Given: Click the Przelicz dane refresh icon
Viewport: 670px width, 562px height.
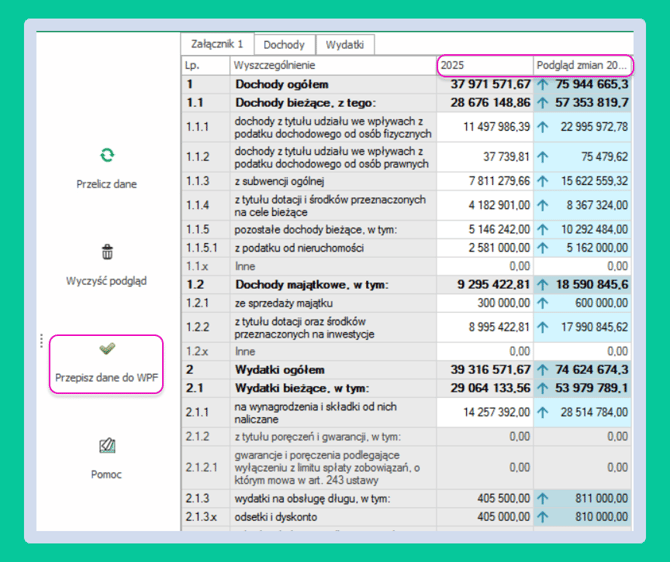Looking at the screenshot, I should tap(107, 155).
